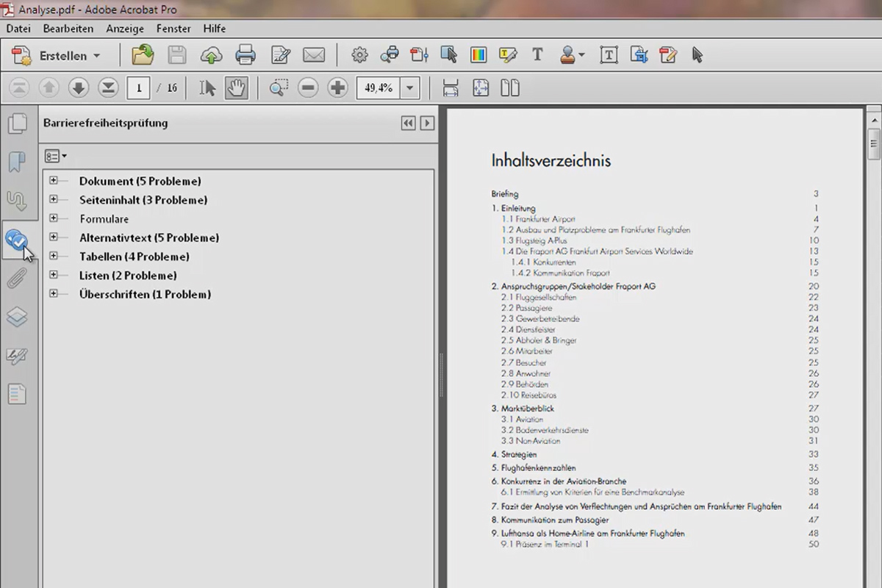
Task: Expand the Formulare node
Action: tap(54, 218)
